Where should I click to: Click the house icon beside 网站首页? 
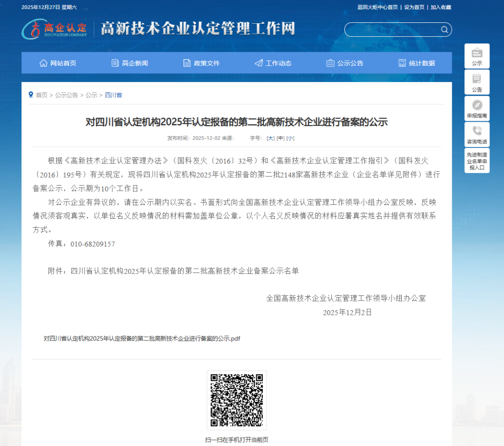tap(43, 63)
